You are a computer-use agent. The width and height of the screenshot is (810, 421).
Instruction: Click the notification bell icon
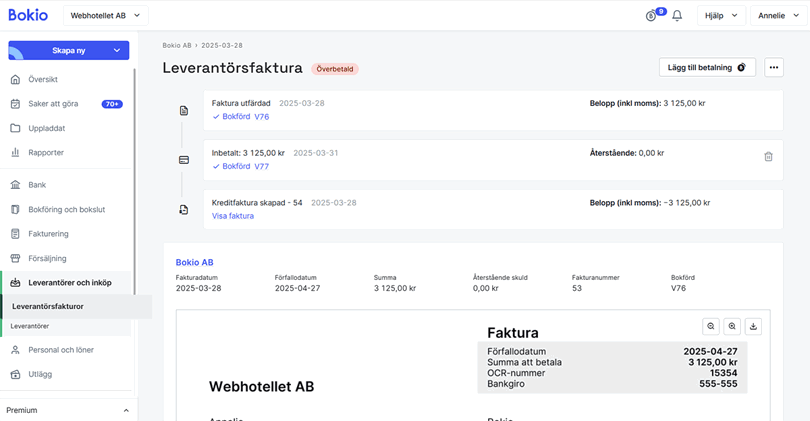677,16
